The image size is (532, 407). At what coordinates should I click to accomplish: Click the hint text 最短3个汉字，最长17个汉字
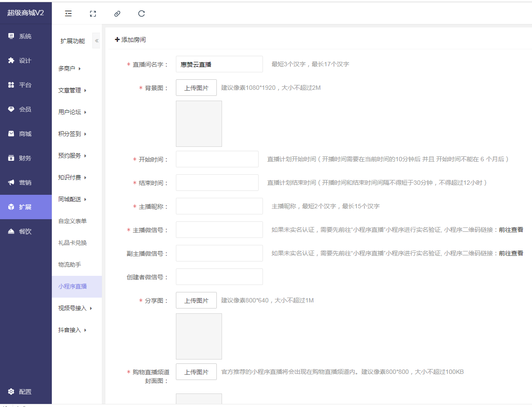310,64
